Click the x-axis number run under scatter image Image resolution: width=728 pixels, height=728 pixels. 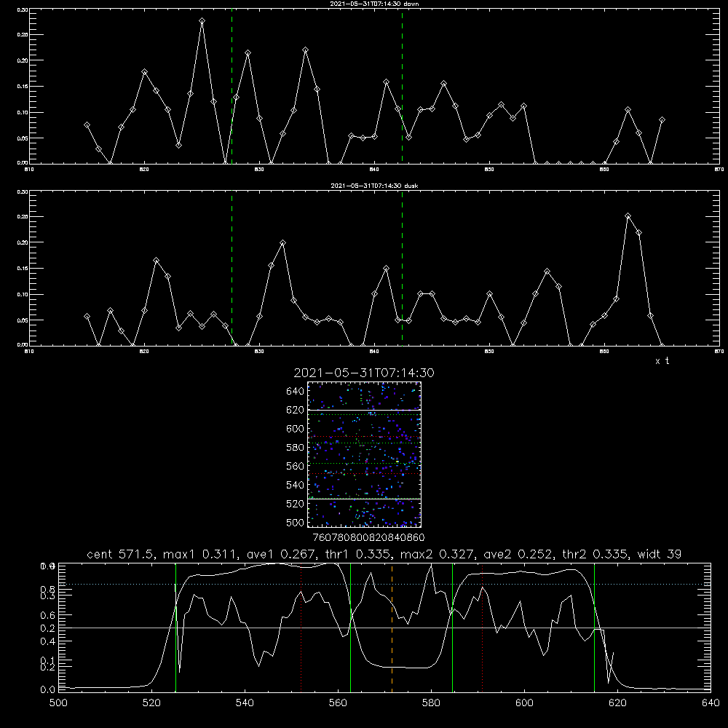pyautogui.click(x=368, y=538)
